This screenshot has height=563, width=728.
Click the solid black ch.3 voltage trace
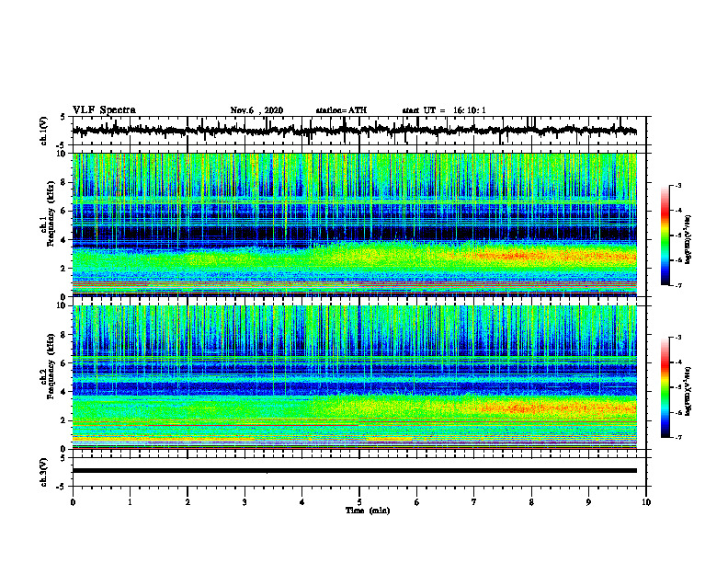click(x=355, y=471)
